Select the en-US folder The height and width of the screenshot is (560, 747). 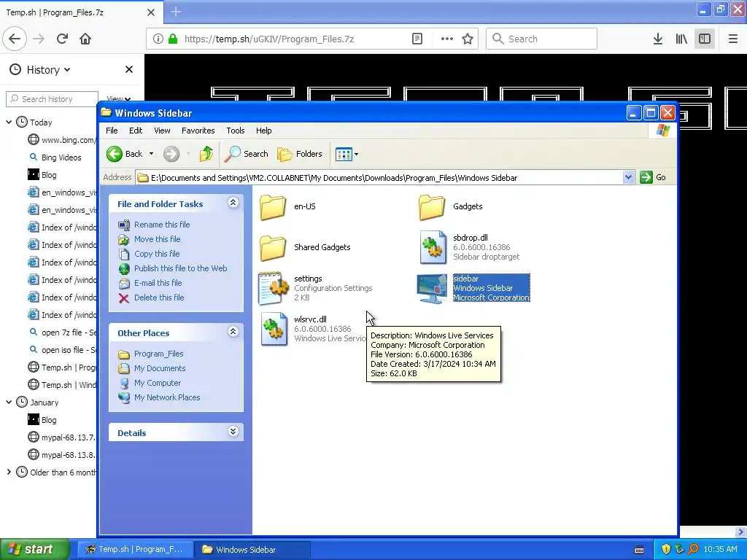[x=273, y=206]
